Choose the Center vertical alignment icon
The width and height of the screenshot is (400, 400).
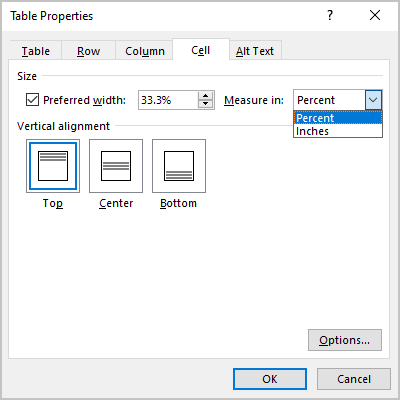(x=116, y=166)
